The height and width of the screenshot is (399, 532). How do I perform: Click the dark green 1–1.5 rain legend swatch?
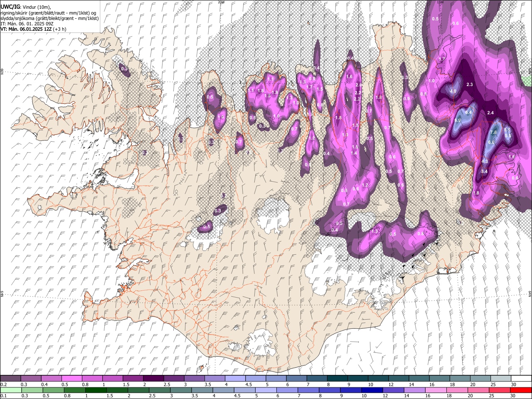coord(96,390)
